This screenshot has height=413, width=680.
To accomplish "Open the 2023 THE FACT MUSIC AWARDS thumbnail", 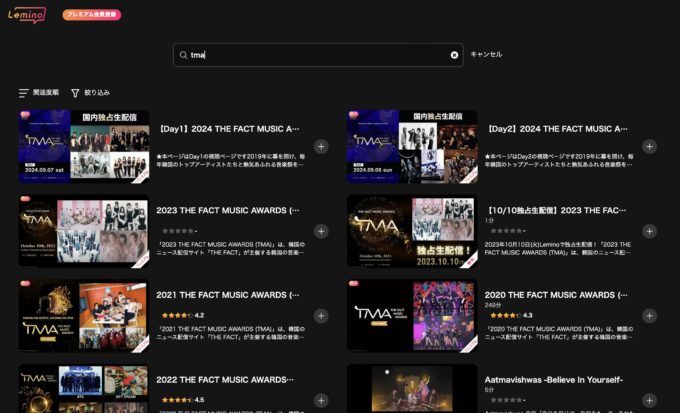I will click(x=84, y=231).
